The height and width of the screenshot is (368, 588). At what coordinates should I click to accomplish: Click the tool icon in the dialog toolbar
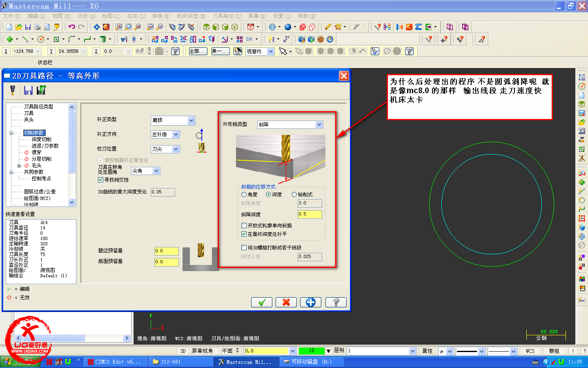tap(13, 90)
